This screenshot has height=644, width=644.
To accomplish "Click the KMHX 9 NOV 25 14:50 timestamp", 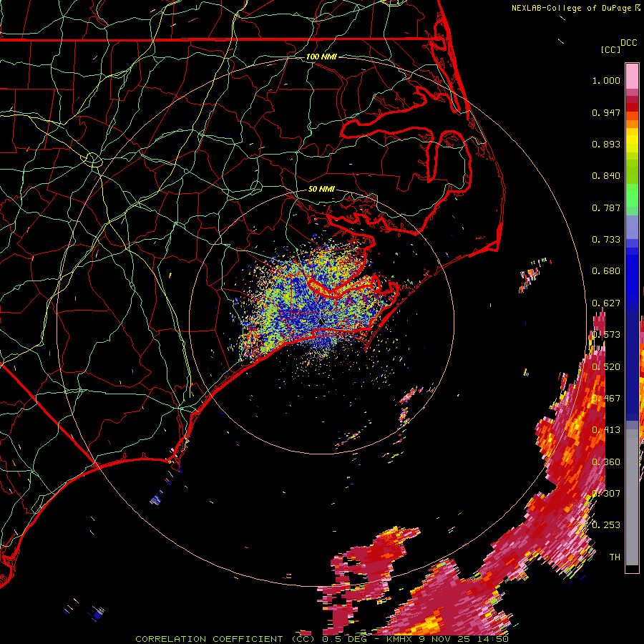I will pyautogui.click(x=448, y=639).
